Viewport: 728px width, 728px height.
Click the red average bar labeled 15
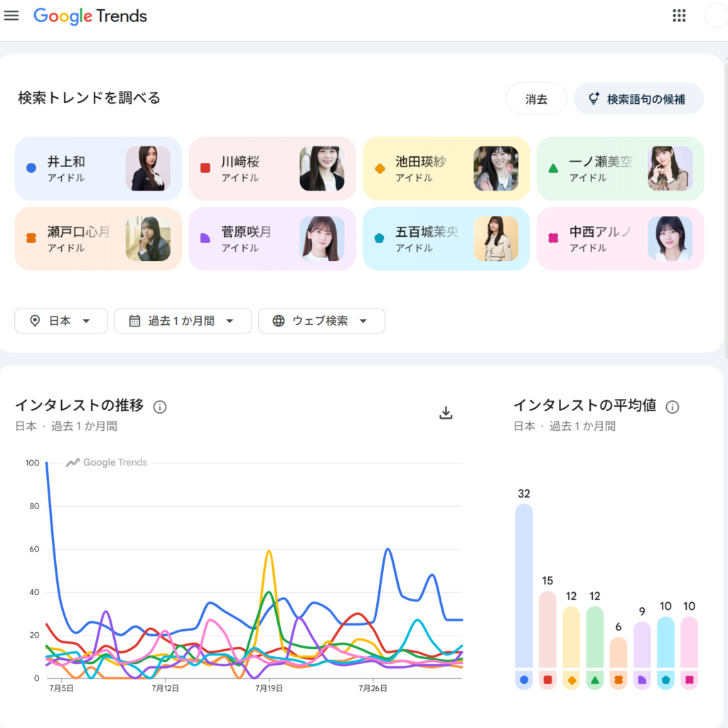click(x=548, y=629)
